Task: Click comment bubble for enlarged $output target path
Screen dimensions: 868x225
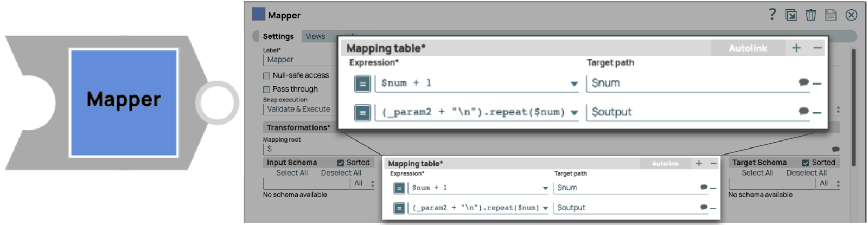Action: (x=803, y=111)
